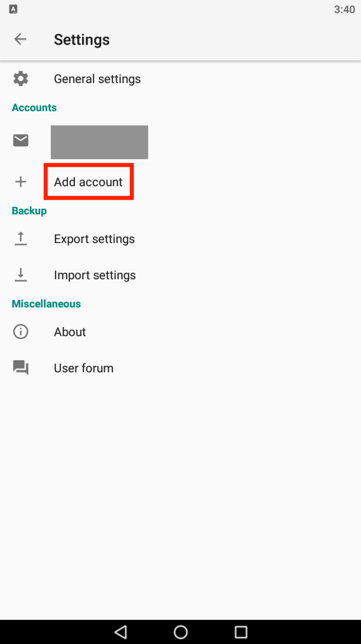Click the download arrow icon for Import settings
361x644 pixels.
pyautogui.click(x=20, y=275)
